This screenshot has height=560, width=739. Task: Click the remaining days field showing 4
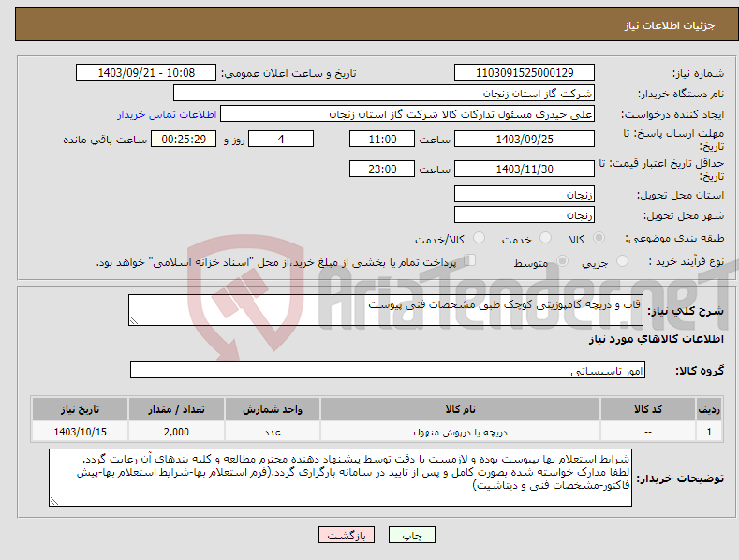(x=281, y=139)
